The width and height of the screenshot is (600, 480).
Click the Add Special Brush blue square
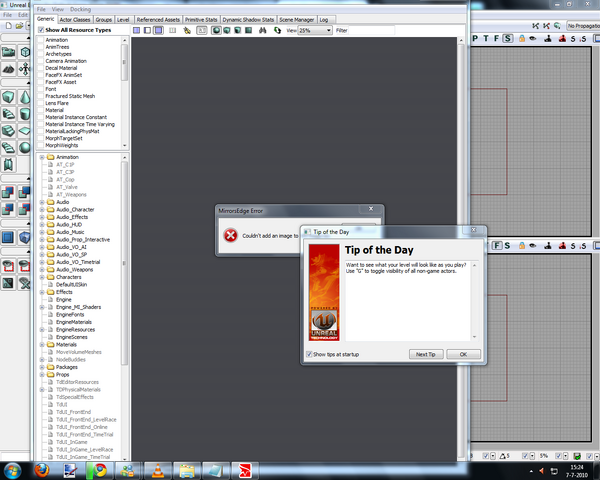pyautogui.click(x=8, y=238)
